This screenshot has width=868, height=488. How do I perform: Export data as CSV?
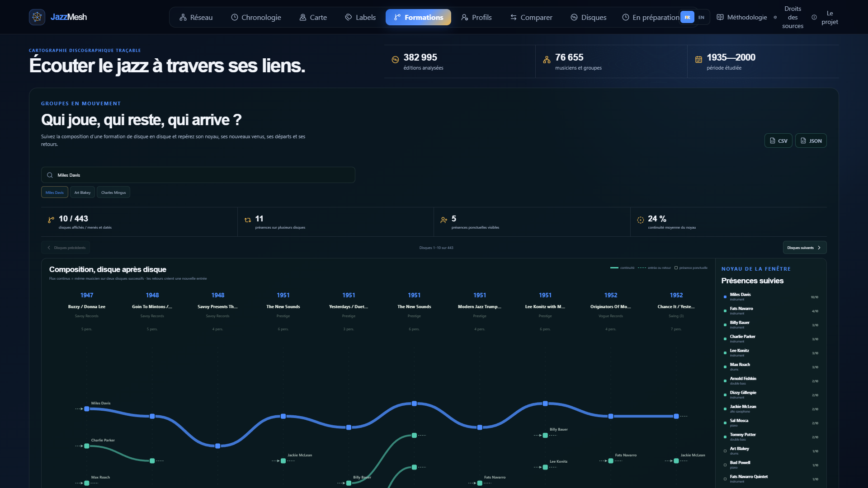(778, 141)
